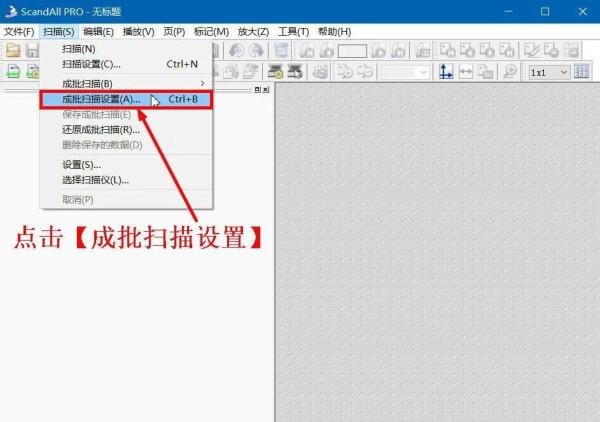Close the left thumbnail panel
The image size is (600, 422).
[266, 89]
